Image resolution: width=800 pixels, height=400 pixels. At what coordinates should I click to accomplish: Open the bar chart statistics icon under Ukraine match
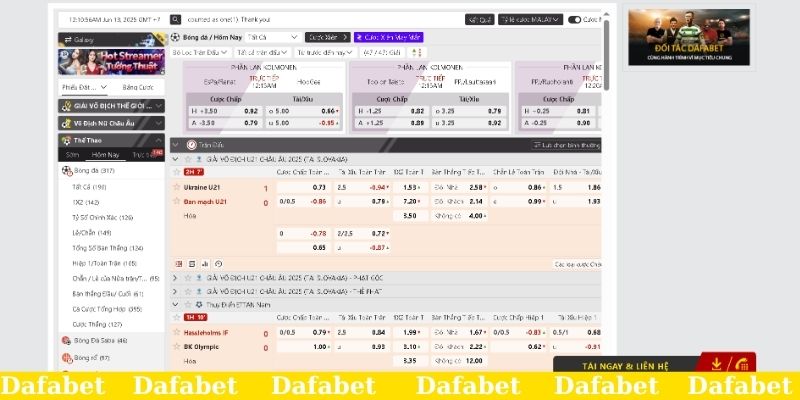pyautogui.click(x=205, y=264)
